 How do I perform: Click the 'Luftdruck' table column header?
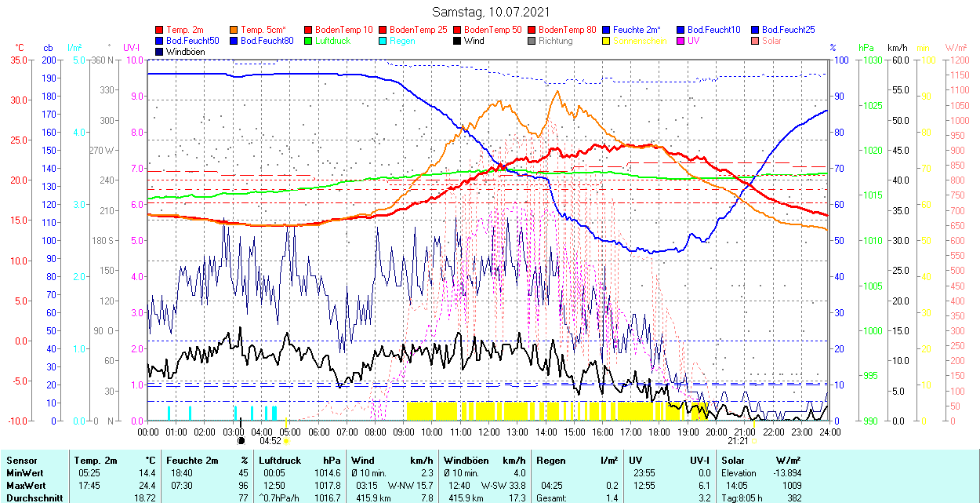coord(280,461)
